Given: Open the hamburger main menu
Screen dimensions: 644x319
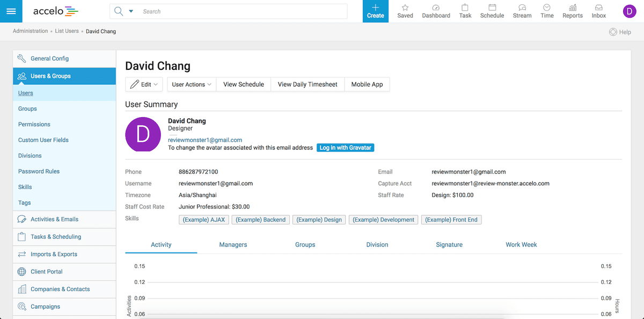Looking at the screenshot, I should (x=11, y=11).
